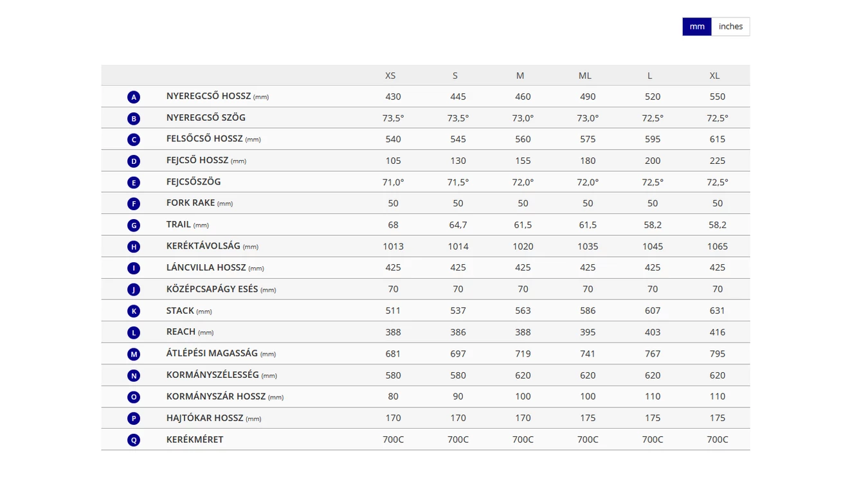The height and width of the screenshot is (482, 868).
Task: Click the C badge for Felsőcső hossz
Action: pos(134,139)
